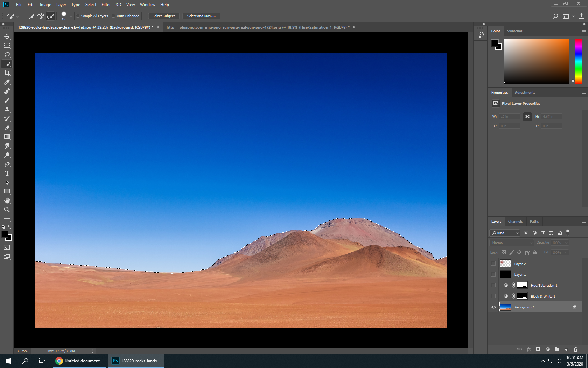Select the Clone Stamp tool
Image resolution: width=588 pixels, height=368 pixels.
click(7, 109)
